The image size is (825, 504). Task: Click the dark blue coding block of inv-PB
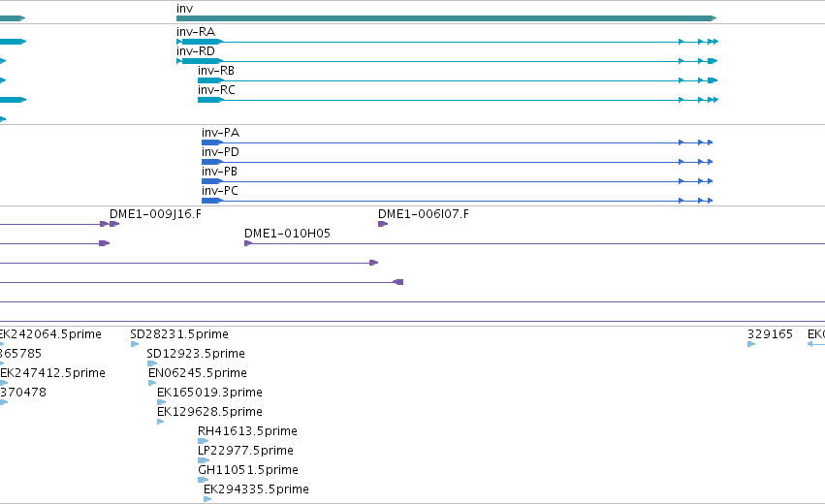(x=212, y=181)
